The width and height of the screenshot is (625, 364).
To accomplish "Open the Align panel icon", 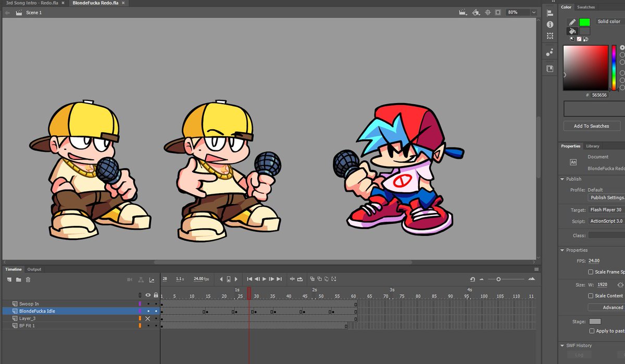I will point(550,14).
